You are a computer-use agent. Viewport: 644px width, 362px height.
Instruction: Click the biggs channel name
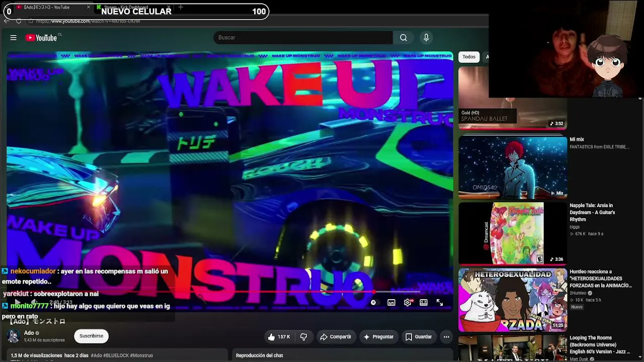(575, 227)
